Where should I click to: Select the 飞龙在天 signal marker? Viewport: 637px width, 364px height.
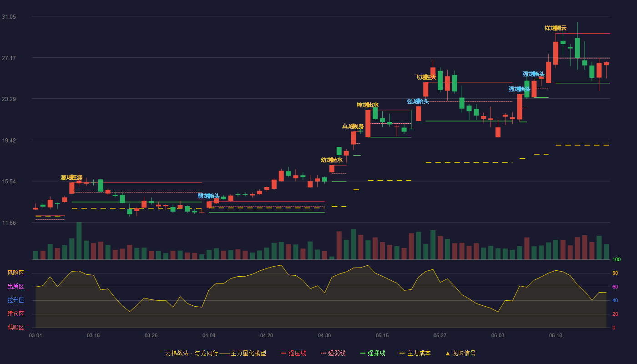point(425,77)
